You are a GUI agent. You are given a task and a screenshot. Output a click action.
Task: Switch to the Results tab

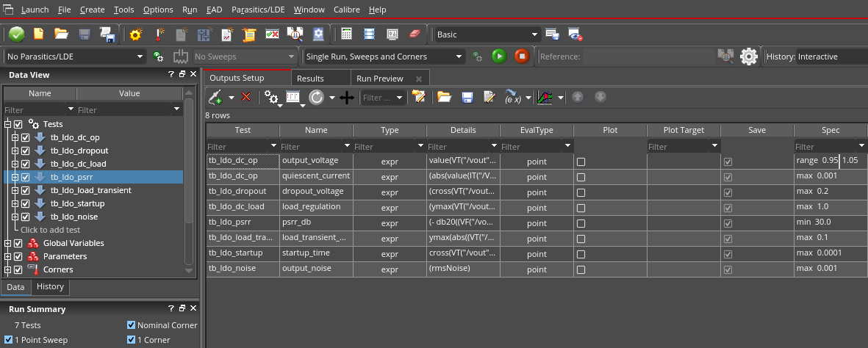point(311,79)
